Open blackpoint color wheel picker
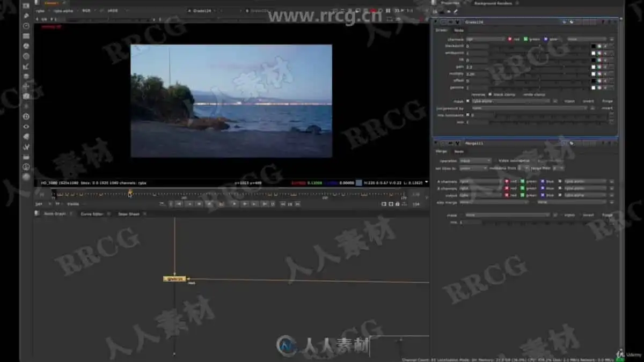 pos(599,46)
